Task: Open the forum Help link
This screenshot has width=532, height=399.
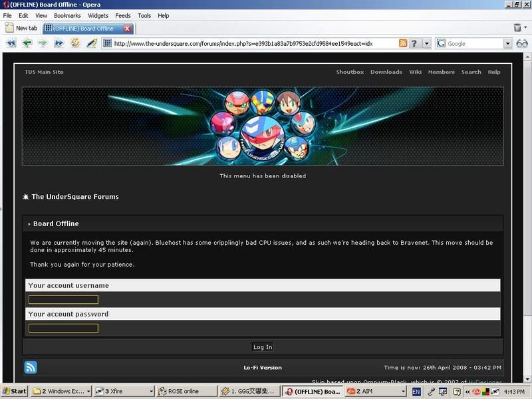Action: pos(494,72)
